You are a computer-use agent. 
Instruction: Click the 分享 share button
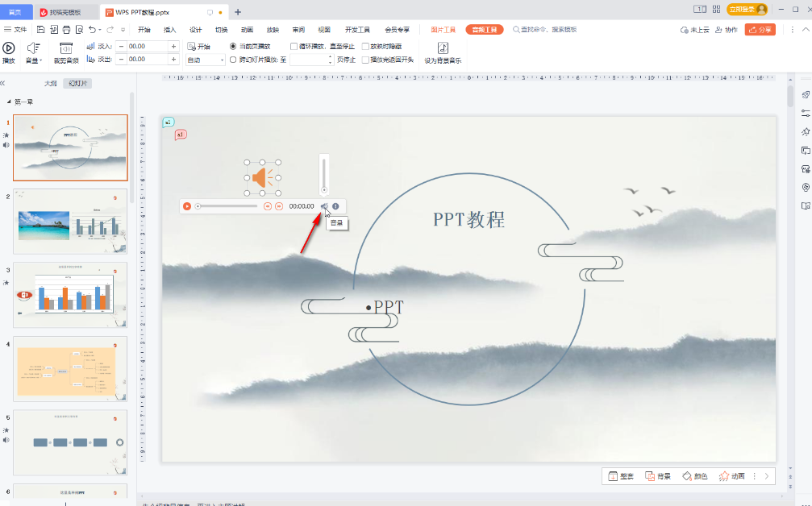pyautogui.click(x=759, y=29)
